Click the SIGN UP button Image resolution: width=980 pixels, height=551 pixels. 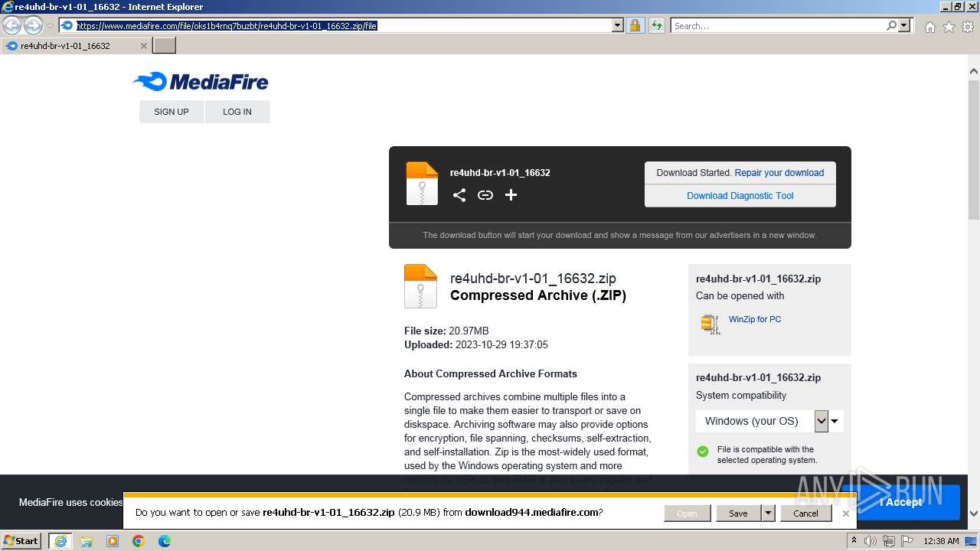click(171, 112)
